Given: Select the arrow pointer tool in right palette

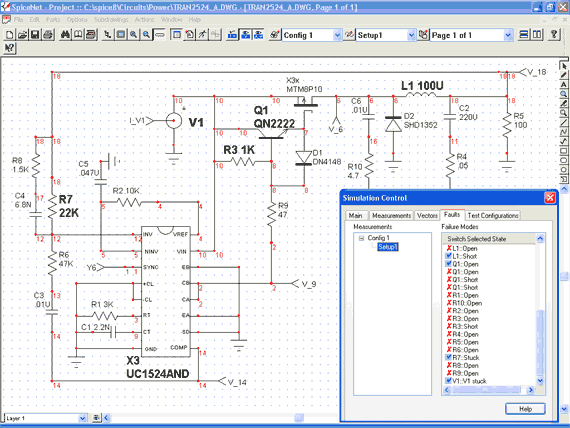Looking at the screenshot, I should 563,66.
